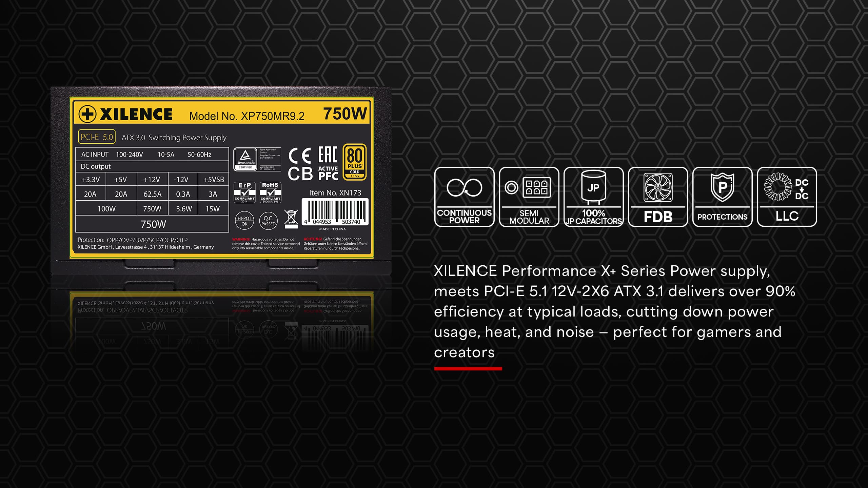Click the ErP compliant checkmark badge

[244, 192]
